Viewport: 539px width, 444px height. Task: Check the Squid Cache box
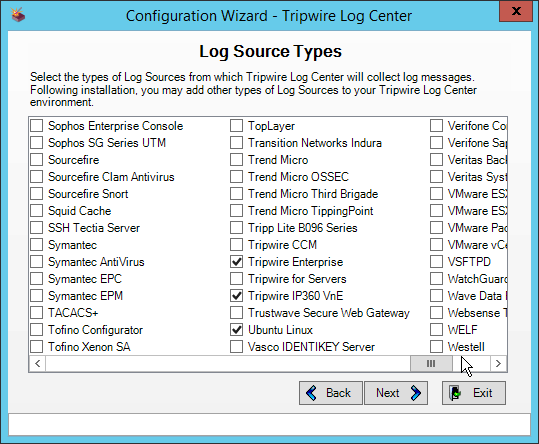tap(36, 211)
